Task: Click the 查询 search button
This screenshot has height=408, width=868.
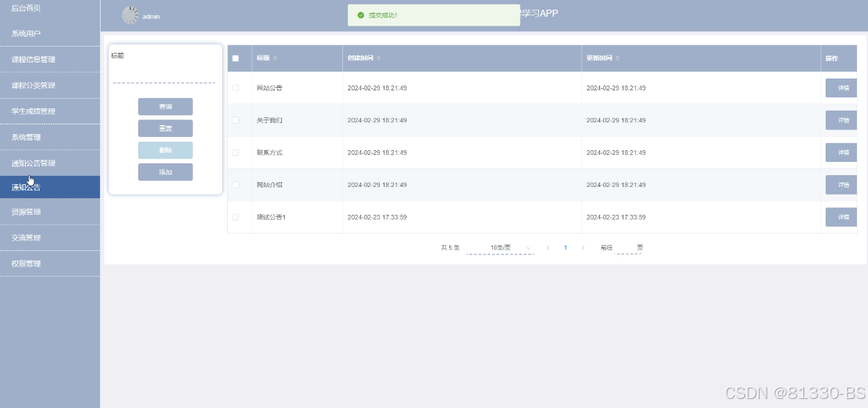Action: tap(165, 106)
